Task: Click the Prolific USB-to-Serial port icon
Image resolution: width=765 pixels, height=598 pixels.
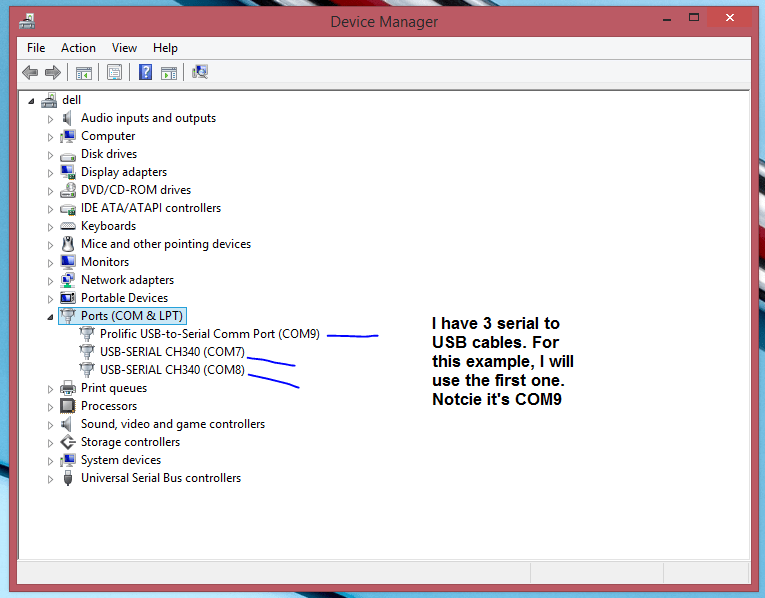Action: point(87,334)
